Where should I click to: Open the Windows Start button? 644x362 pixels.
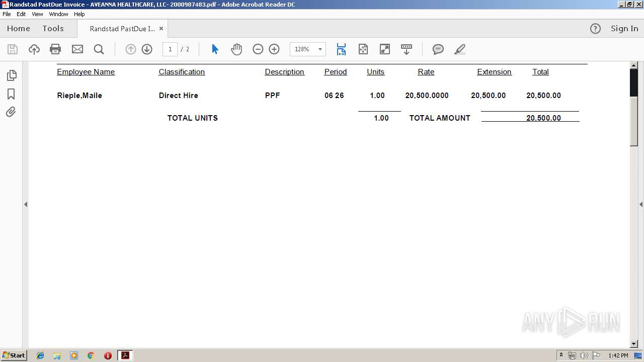coord(14,355)
